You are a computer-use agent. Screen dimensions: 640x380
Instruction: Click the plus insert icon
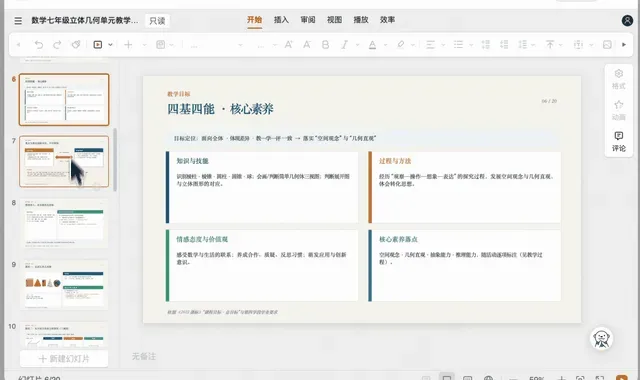click(128, 44)
